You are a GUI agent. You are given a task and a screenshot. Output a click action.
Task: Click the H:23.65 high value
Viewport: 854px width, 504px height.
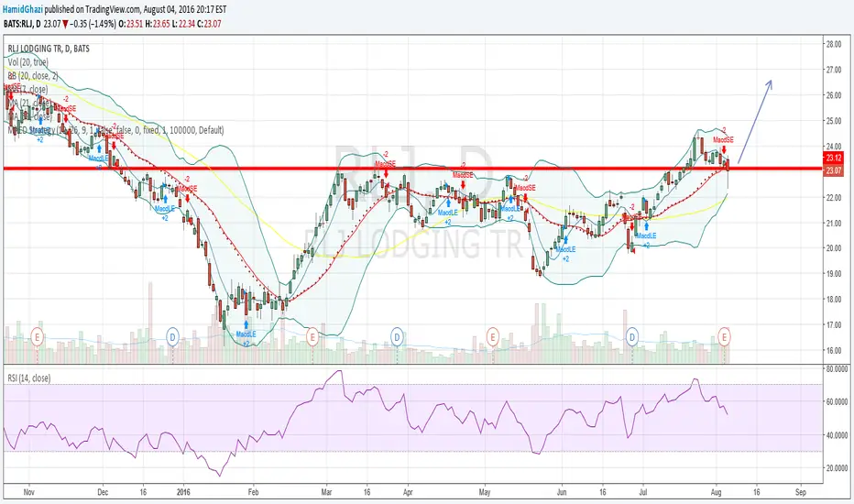[x=157, y=24]
